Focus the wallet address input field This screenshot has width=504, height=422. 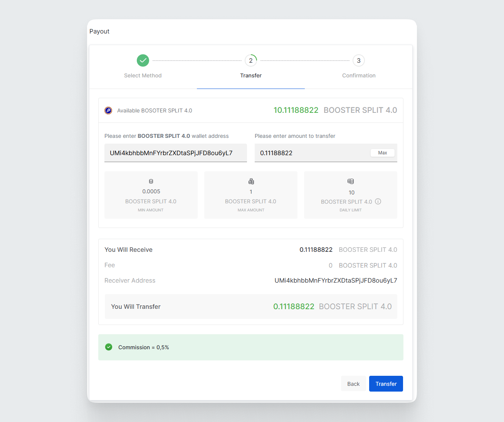tap(175, 153)
